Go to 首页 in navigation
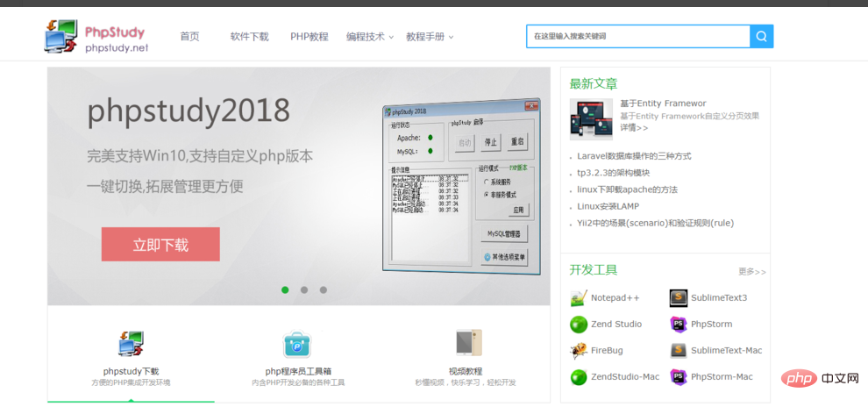868x407 pixels. 189,37
